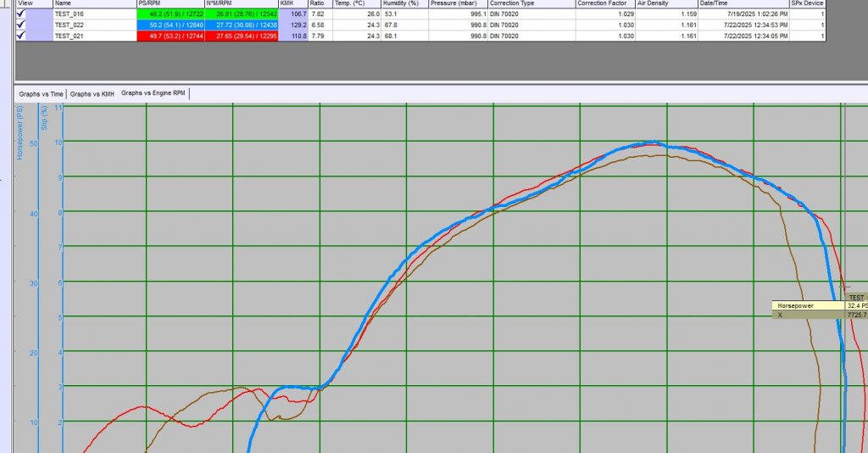868x453 pixels.
Task: Click DIN 70020 in the TEST_021 row
Action: 504,36
